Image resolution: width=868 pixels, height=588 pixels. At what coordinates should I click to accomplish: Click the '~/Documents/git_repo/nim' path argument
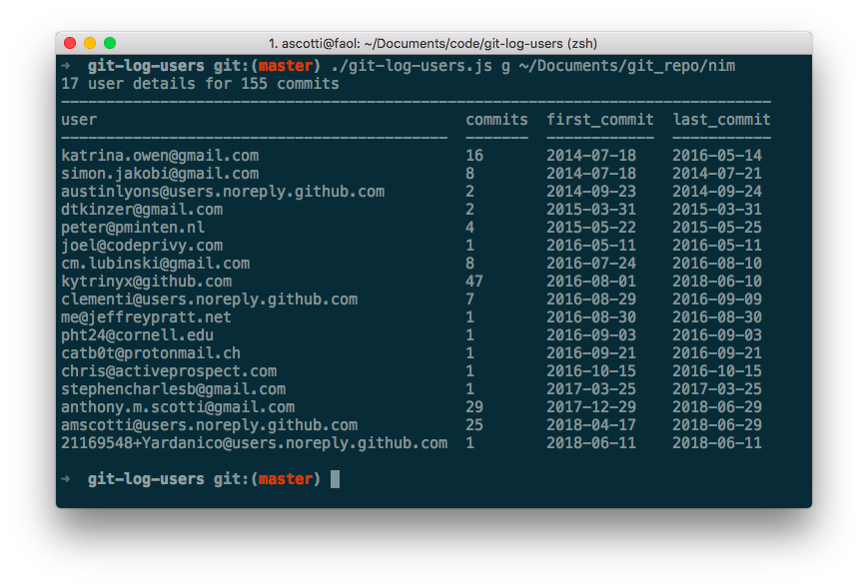click(627, 66)
